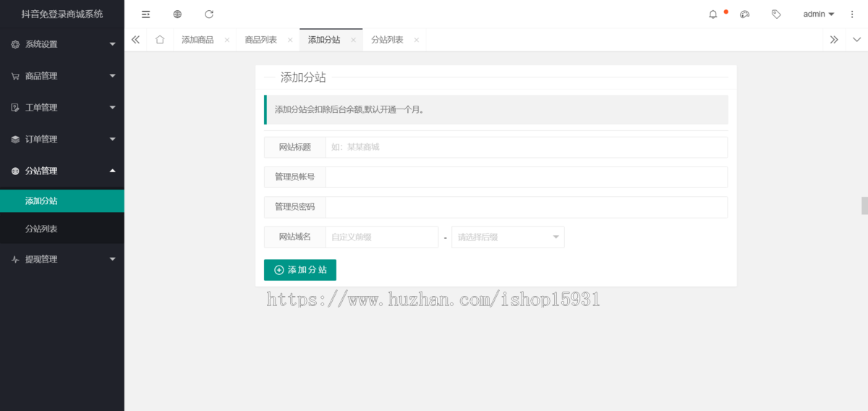This screenshot has height=411, width=868.
Task: Close the 添加分站 tab
Action: point(353,41)
